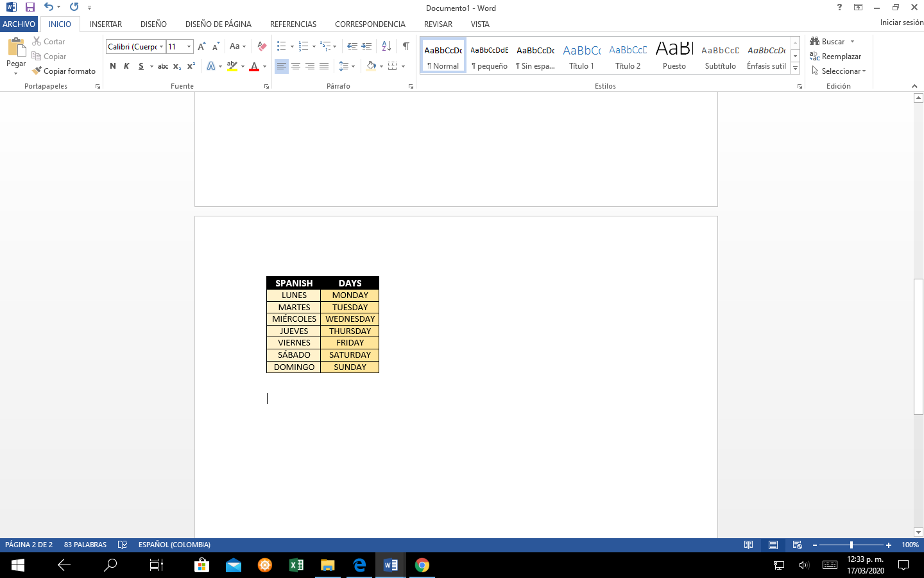Screen dimensions: 924x578
Task: Align text left
Action: (x=282, y=66)
